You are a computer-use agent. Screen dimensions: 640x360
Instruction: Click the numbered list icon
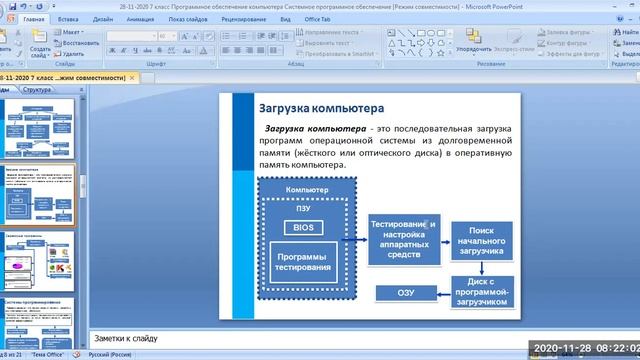coord(243,36)
